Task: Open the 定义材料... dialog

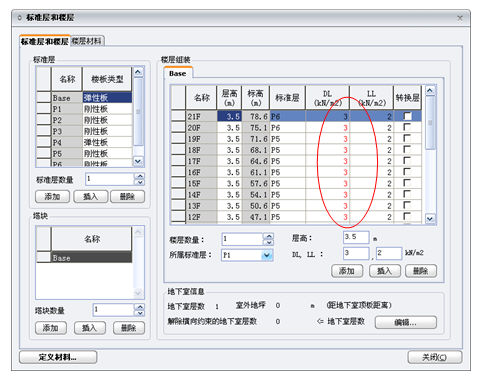Action: pyautogui.click(x=58, y=357)
